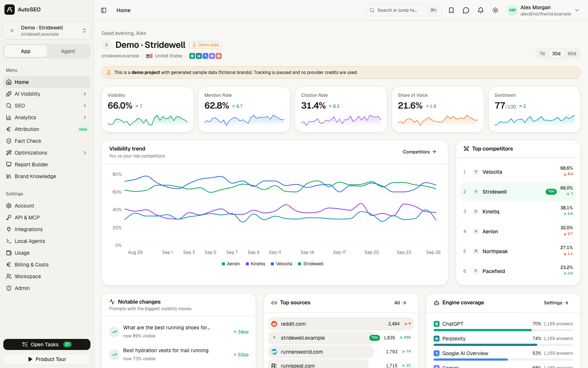588x368 pixels.
Task: Click the ChatGPT engine icon
Action: (437, 324)
